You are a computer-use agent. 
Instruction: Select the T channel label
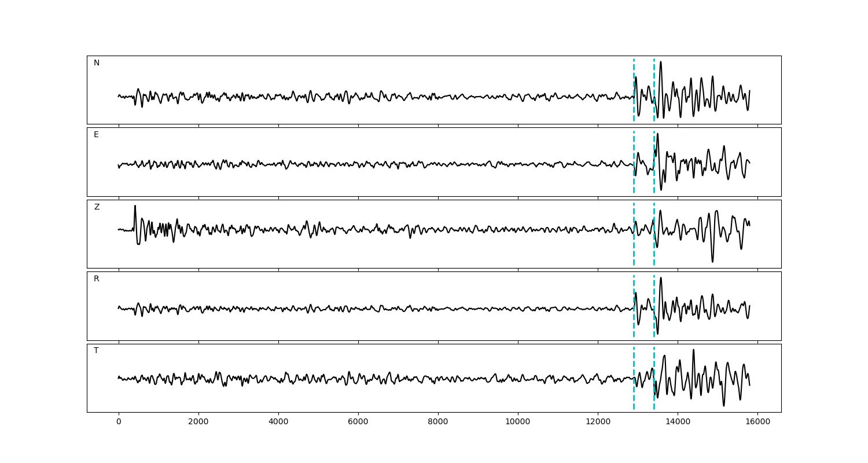pyautogui.click(x=96, y=351)
